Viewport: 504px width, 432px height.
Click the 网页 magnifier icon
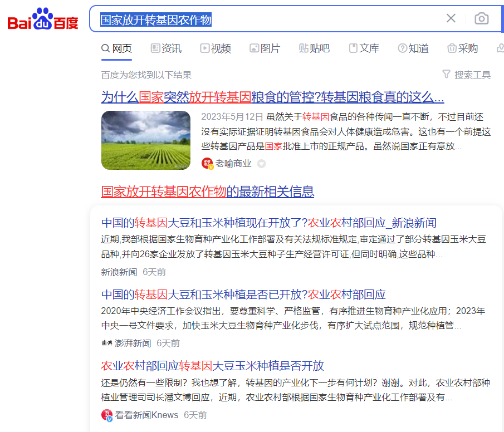tap(105, 48)
